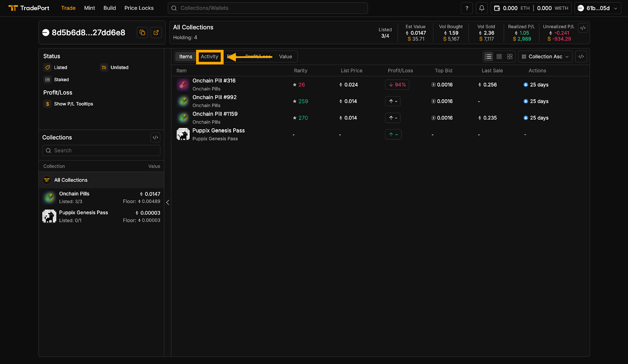The image size is (628, 364).
Task: Click 25 days listing for Onchain Pill #1159
Action: coord(536,118)
